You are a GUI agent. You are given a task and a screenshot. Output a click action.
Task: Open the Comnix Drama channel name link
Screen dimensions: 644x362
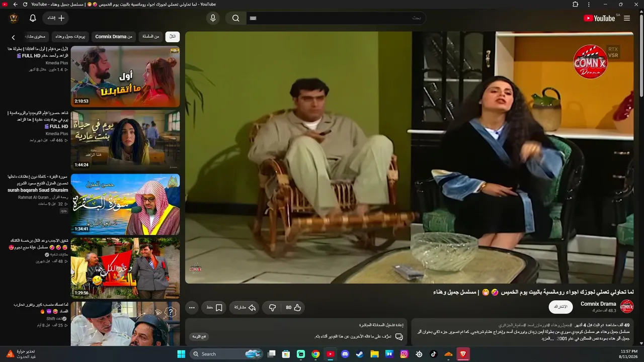(x=598, y=304)
